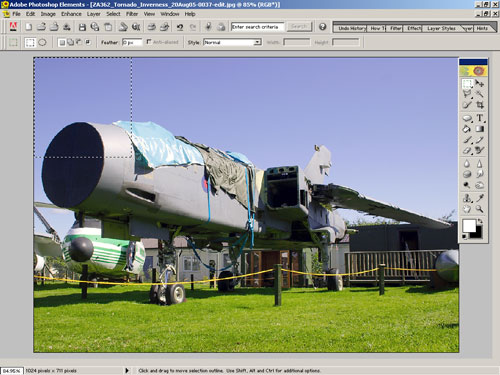The image size is (500, 375).
Task: Open the Help question mark button
Action: [322, 27]
